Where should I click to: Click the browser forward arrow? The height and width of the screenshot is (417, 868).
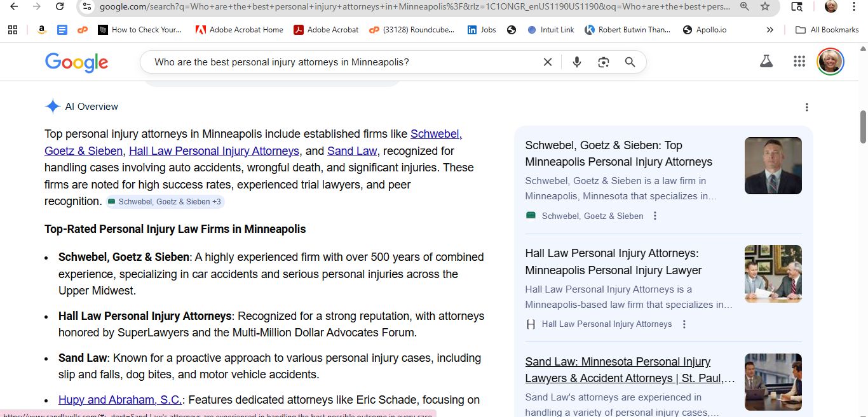click(x=36, y=6)
